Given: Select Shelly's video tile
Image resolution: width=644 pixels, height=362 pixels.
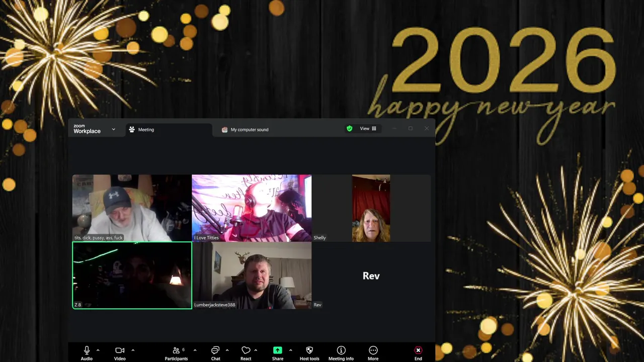Looking at the screenshot, I should coord(371,208).
